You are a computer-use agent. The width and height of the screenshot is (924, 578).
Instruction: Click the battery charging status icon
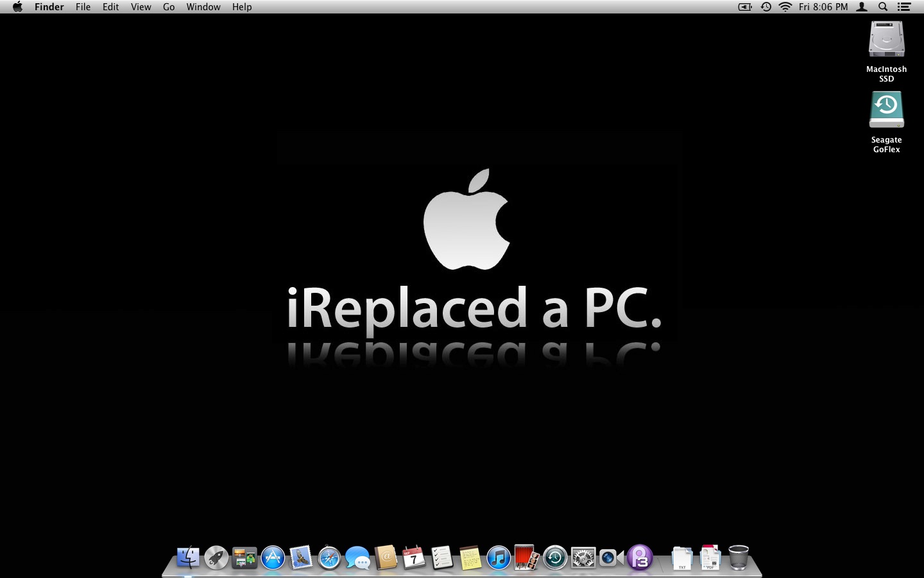click(x=745, y=7)
